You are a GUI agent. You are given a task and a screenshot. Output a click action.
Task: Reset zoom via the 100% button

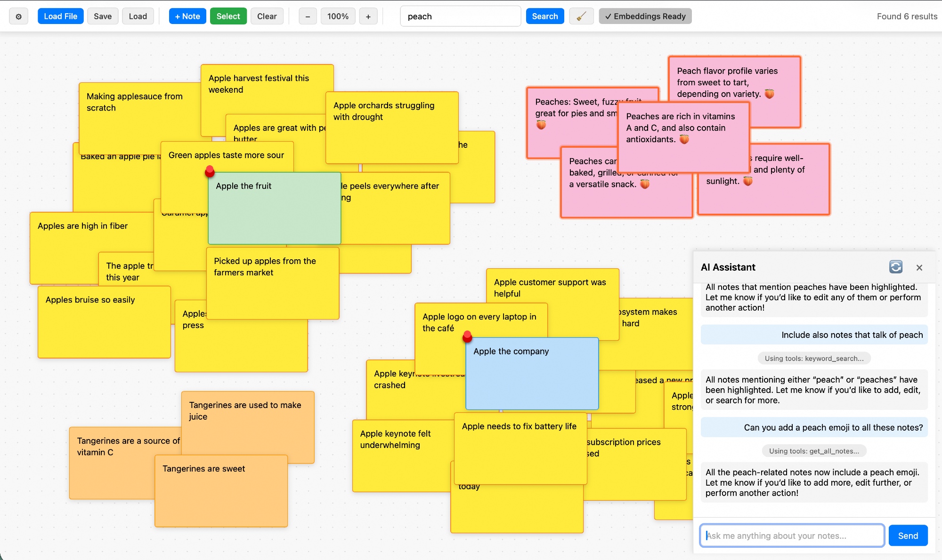(x=338, y=16)
